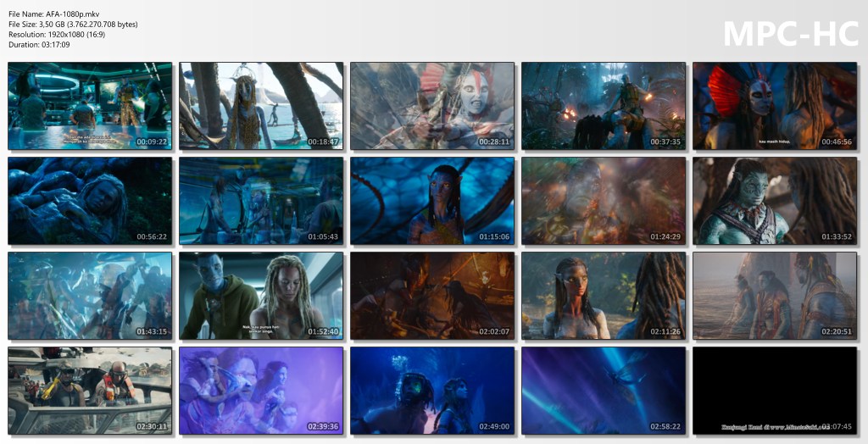
Task: Select the frame timestamped 00:46:56
Action: [774, 106]
